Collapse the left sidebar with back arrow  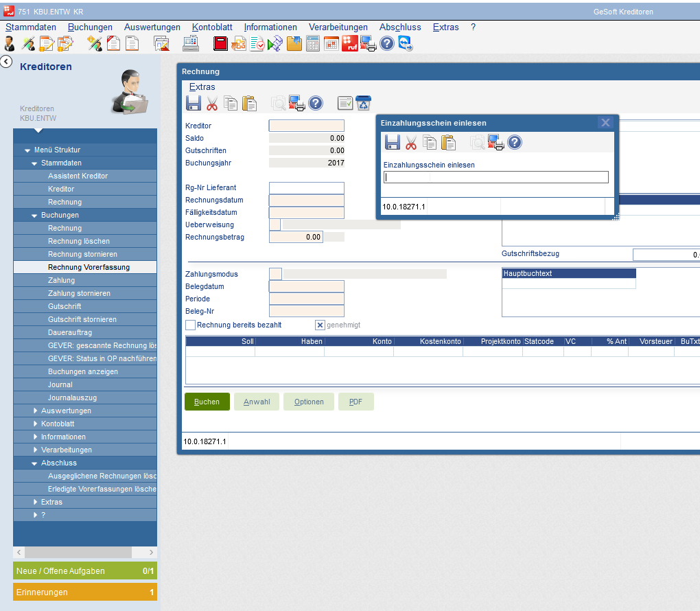pyautogui.click(x=6, y=62)
